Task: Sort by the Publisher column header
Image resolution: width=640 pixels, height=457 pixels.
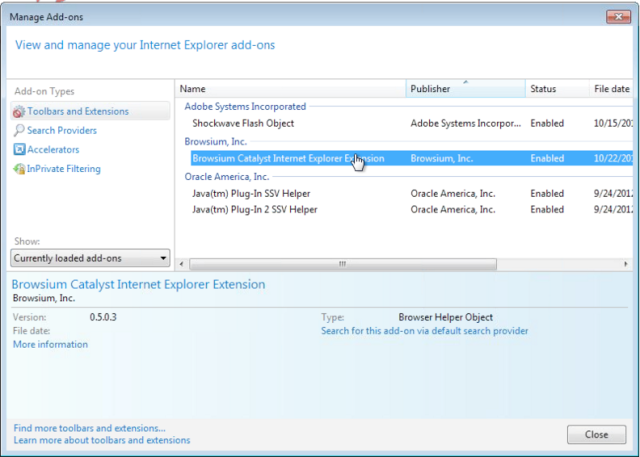Action: click(466, 89)
